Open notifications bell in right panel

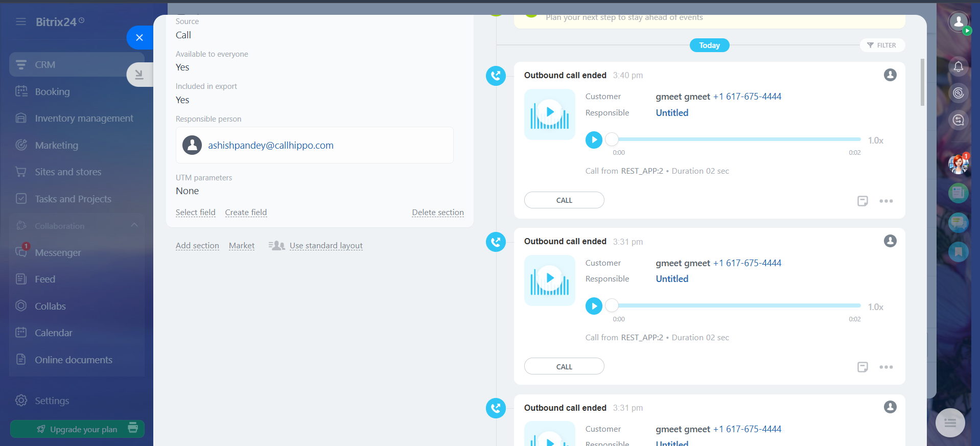point(959,66)
